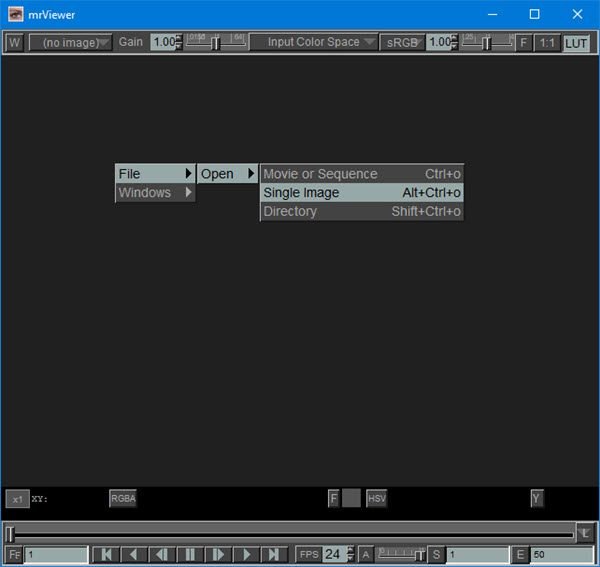
Task: Open the (no image) dropdown
Action: [71, 42]
